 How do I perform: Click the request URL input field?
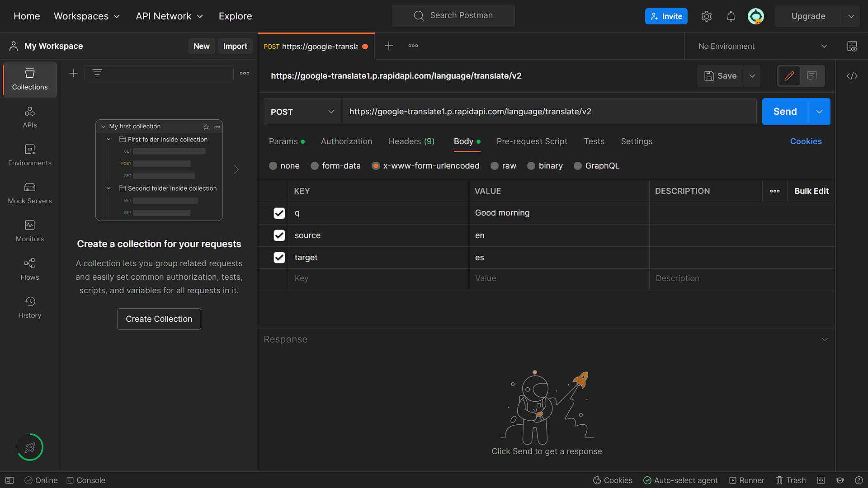pos(549,112)
